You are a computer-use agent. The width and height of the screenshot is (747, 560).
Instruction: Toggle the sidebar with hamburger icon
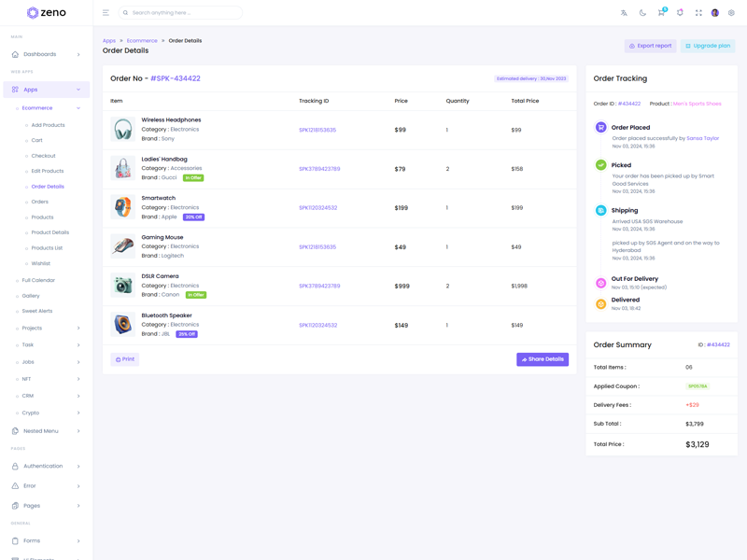coord(106,13)
